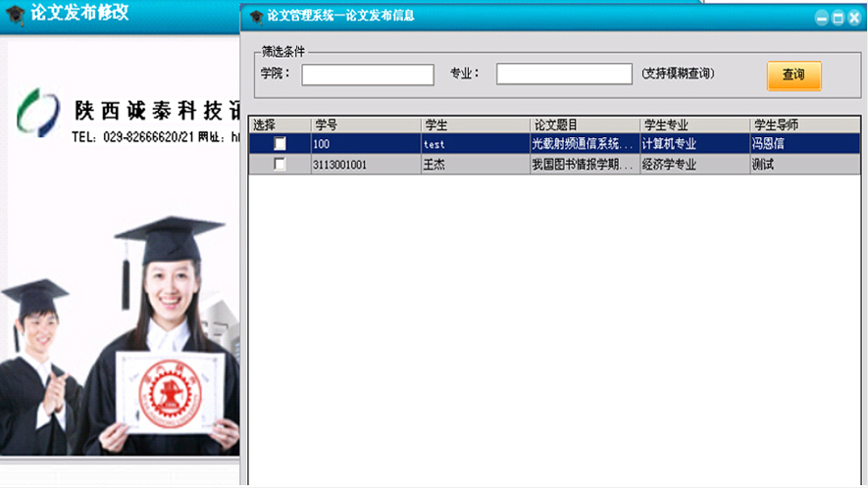Tick the checkbox for student number 100
This screenshot has width=868, height=488.
[x=281, y=144]
